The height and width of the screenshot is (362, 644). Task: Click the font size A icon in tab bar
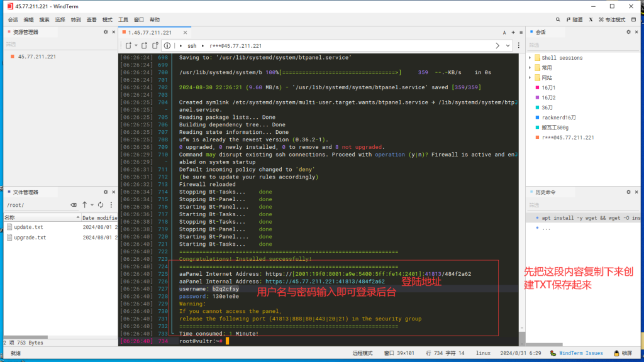tap(504, 33)
